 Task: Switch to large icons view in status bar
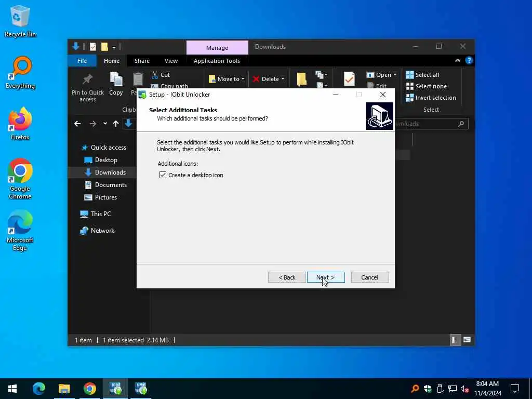(467, 340)
